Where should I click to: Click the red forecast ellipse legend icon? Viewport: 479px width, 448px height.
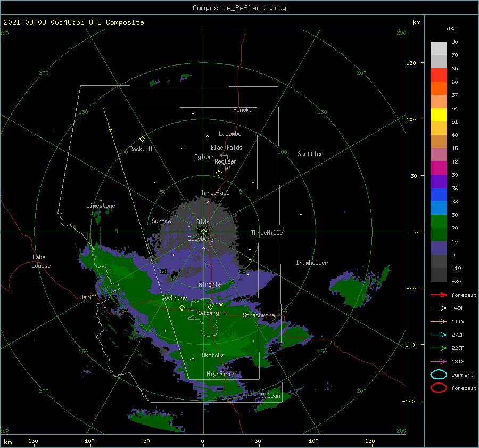439,388
